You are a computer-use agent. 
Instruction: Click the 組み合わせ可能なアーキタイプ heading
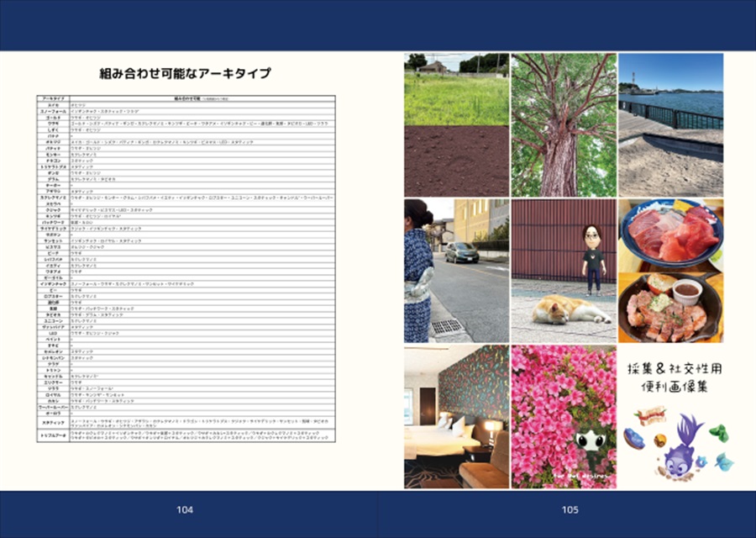(185, 73)
